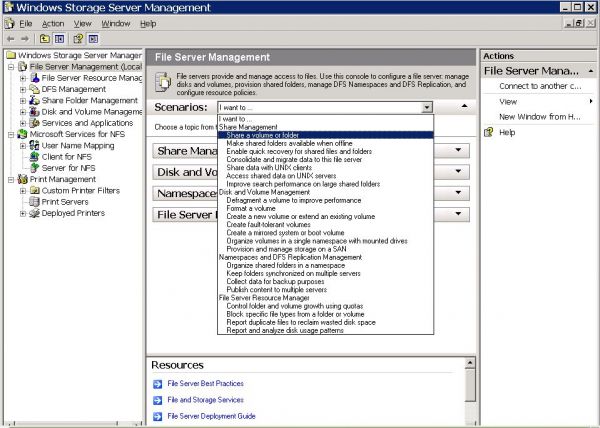
Task: Click Help in the Actions pane
Action: coord(507,132)
